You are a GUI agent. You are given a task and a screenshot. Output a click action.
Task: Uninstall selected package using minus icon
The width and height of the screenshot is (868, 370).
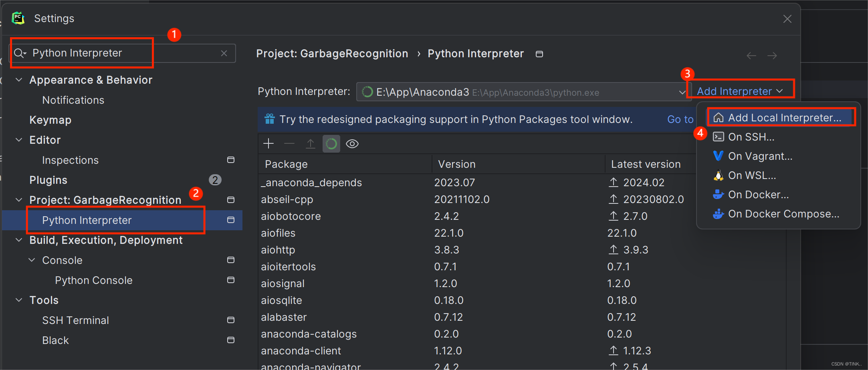pos(289,143)
